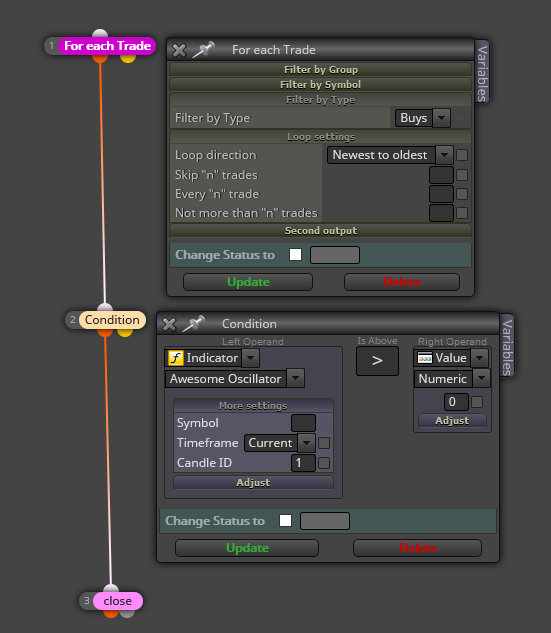Click Adjust under Right Operand
Viewport: 551px width, 633px height.
click(x=452, y=421)
